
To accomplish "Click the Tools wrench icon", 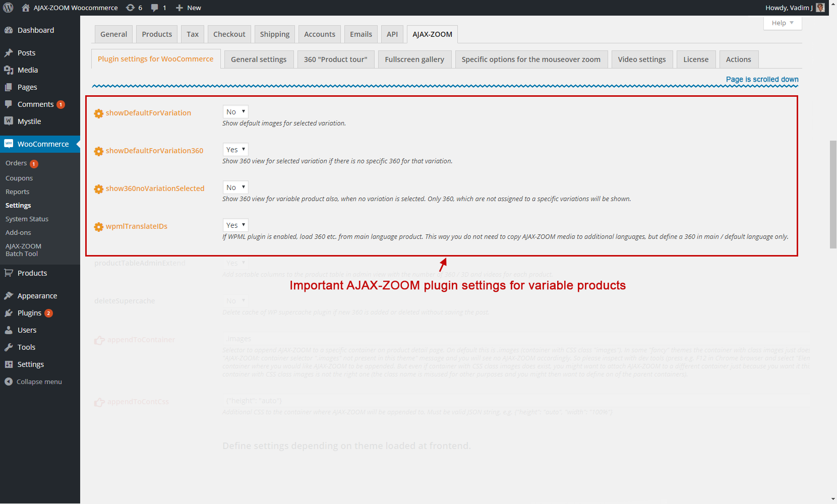I will click(x=9, y=347).
